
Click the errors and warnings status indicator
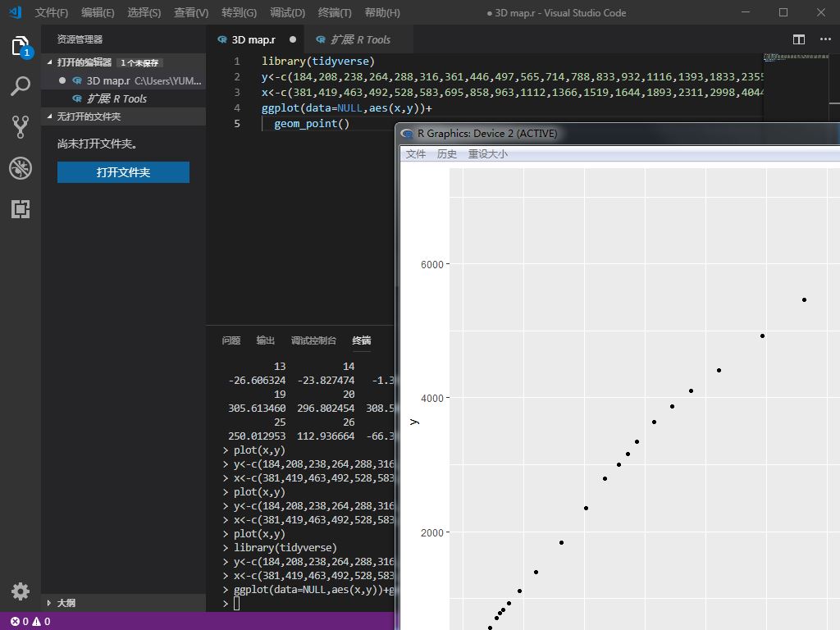30,622
